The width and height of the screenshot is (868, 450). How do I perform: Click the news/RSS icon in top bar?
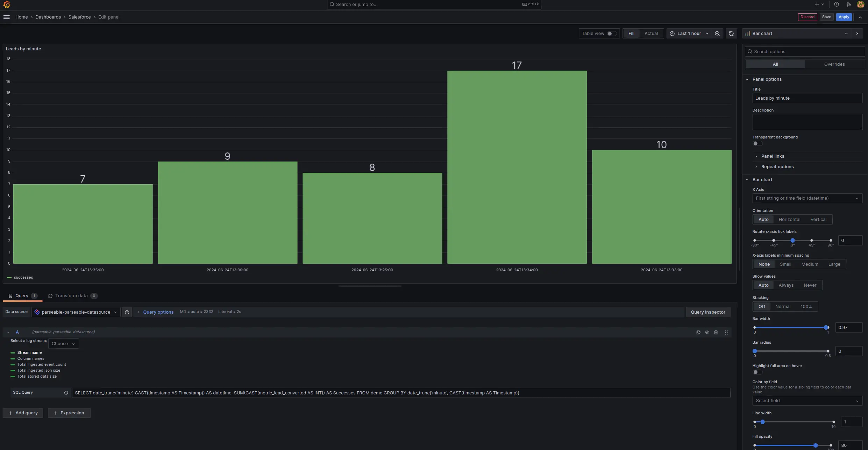[x=848, y=4]
